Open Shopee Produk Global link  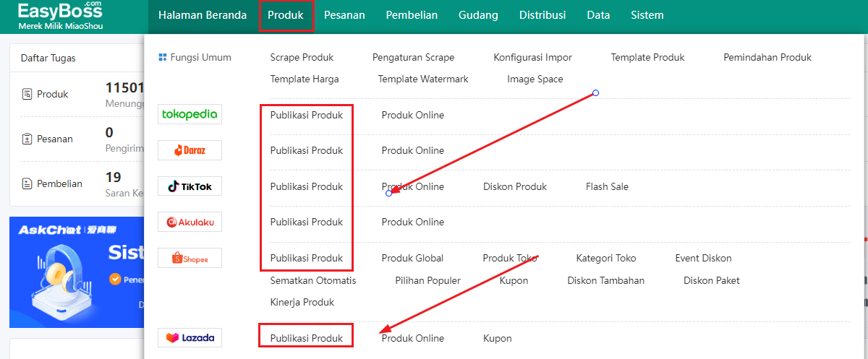coord(412,258)
